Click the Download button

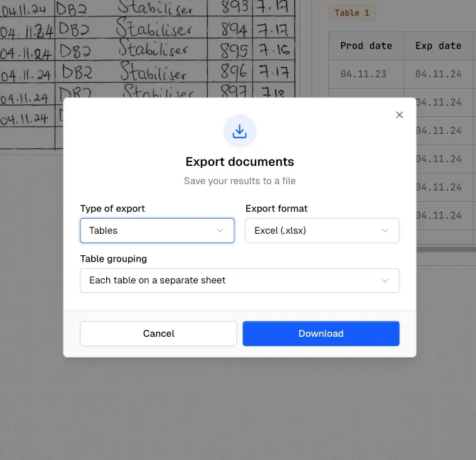tap(321, 334)
